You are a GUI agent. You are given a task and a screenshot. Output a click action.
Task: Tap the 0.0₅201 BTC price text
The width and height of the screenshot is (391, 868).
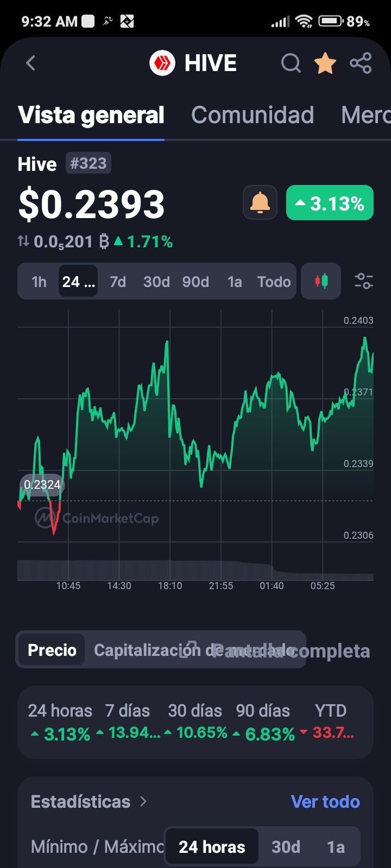[x=71, y=241]
